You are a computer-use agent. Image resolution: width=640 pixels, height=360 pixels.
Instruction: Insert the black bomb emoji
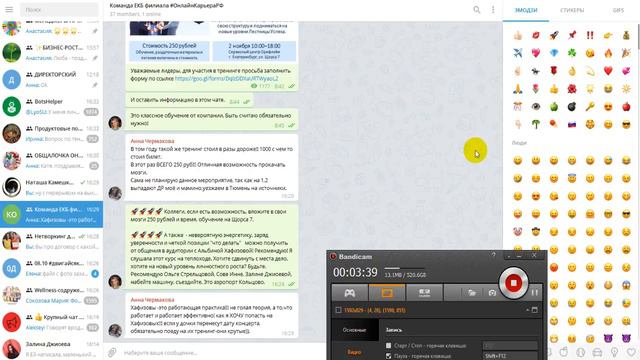coord(572,107)
